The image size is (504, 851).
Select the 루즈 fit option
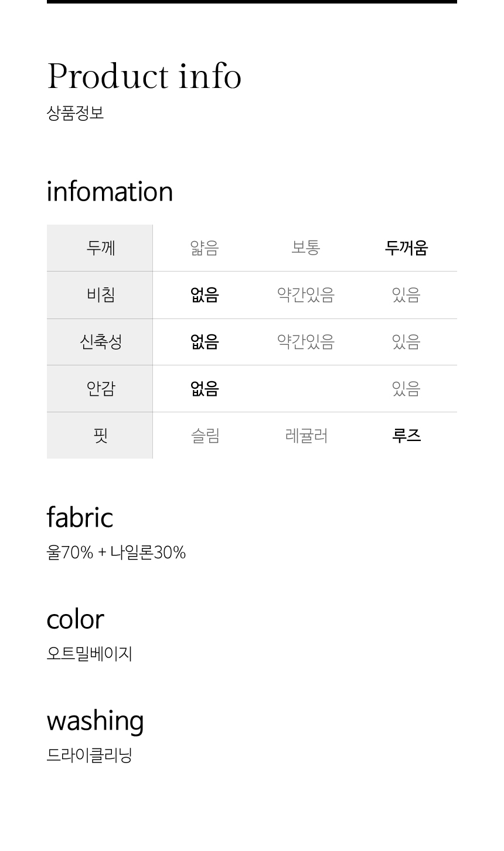point(407,435)
